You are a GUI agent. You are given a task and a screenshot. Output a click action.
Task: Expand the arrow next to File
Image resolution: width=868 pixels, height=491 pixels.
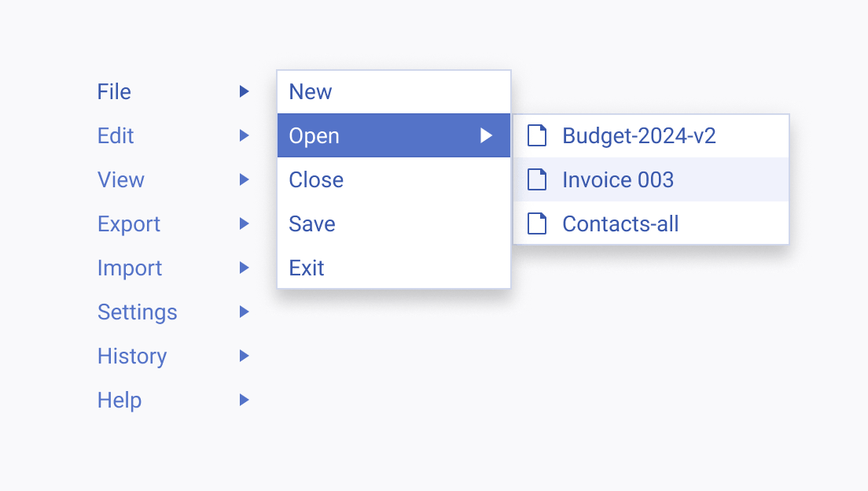coord(244,91)
